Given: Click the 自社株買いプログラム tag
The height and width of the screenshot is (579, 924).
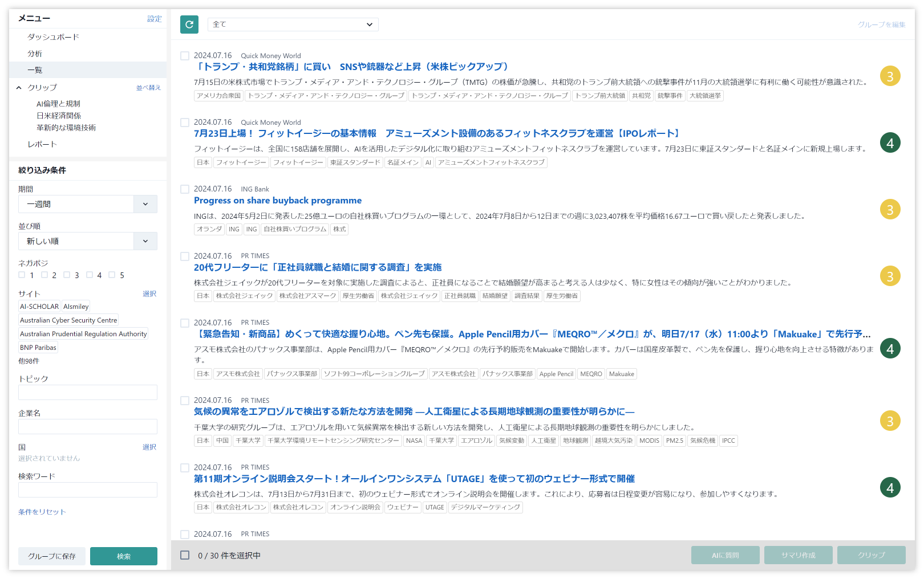Looking at the screenshot, I should coord(295,229).
